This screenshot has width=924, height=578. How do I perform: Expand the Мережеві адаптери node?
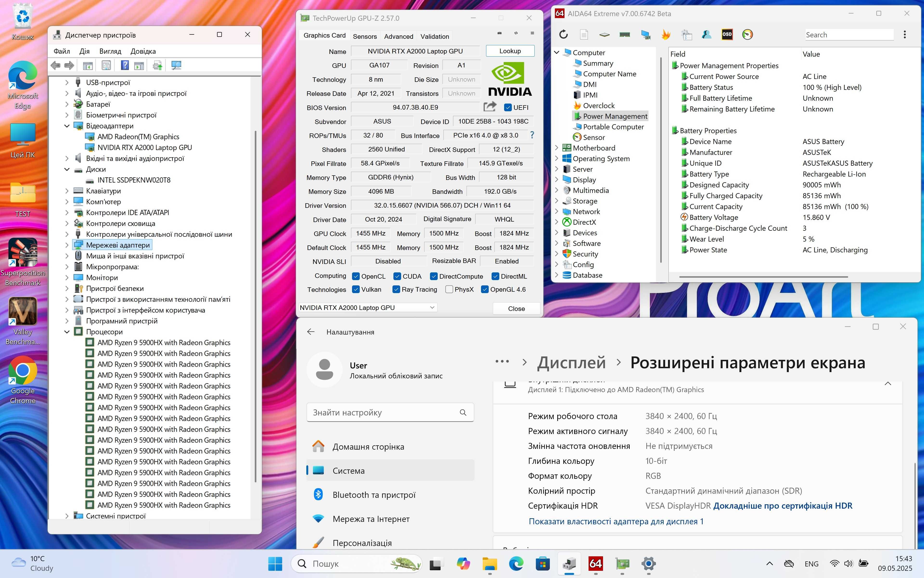click(x=67, y=245)
